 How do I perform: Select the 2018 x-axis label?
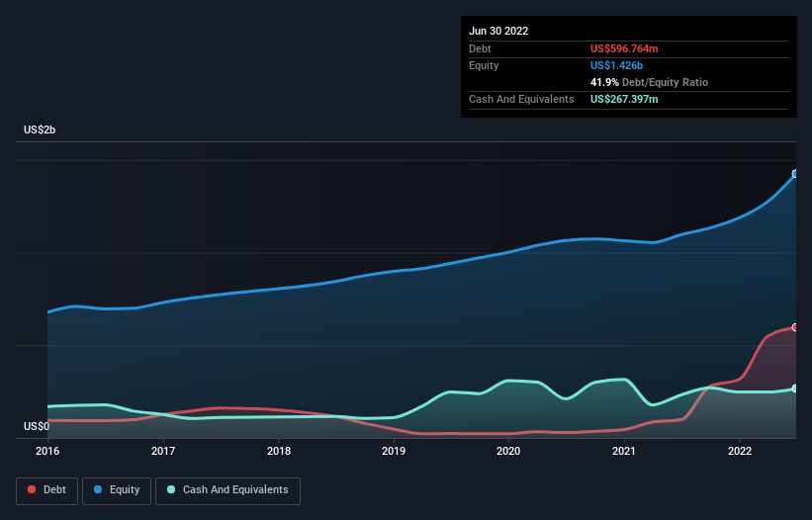(x=279, y=451)
